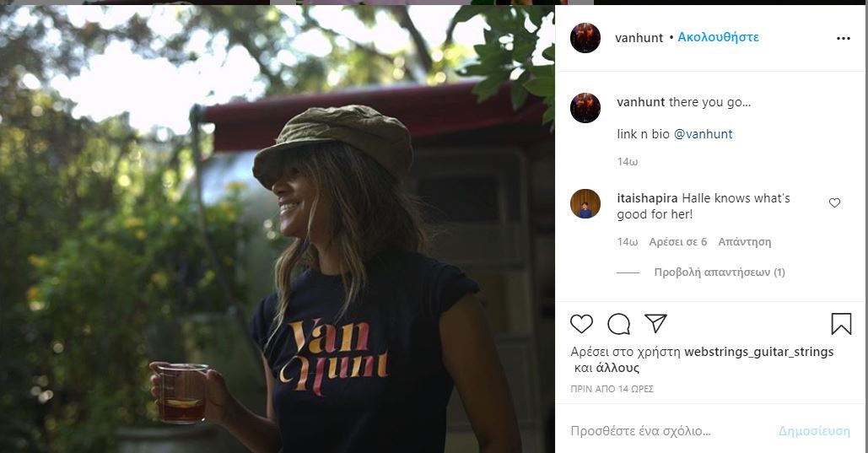Image resolution: width=868 pixels, height=453 pixels.
Task: Follow vanhunt via the Ακολουθήστε link
Action: pyautogui.click(x=719, y=38)
